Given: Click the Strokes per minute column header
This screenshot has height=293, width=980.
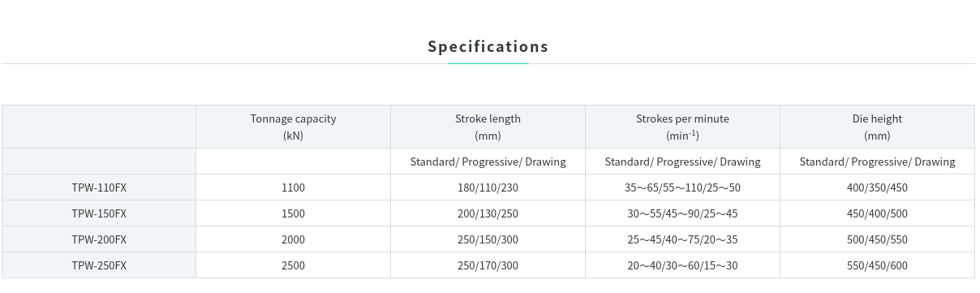Looking at the screenshot, I should click(x=682, y=127).
